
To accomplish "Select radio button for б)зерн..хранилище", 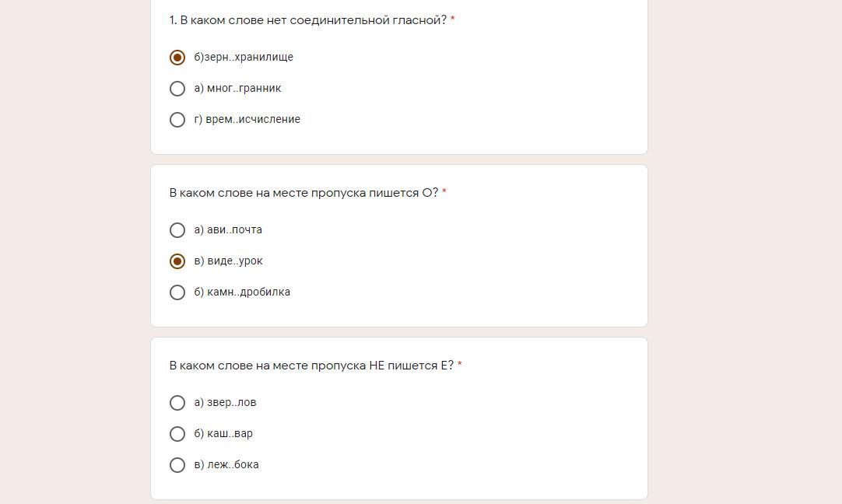I will pyautogui.click(x=177, y=58).
